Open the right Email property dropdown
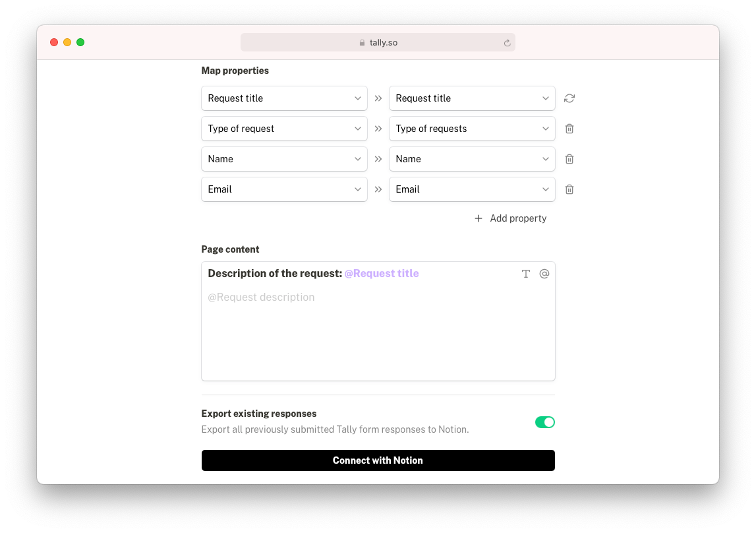 point(472,189)
